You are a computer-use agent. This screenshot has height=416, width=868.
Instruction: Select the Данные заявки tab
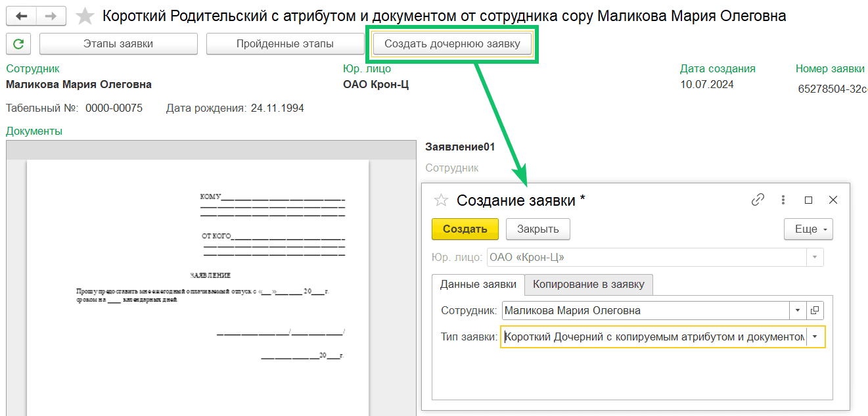click(478, 285)
